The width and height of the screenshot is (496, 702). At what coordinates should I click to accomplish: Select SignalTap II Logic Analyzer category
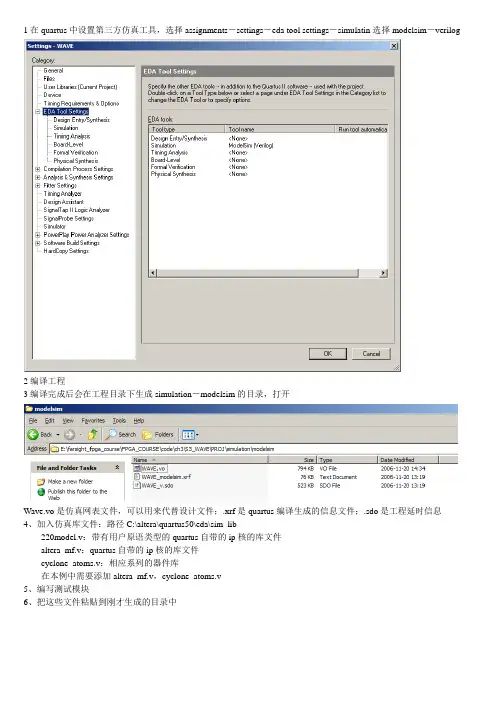pyautogui.click(x=77, y=210)
